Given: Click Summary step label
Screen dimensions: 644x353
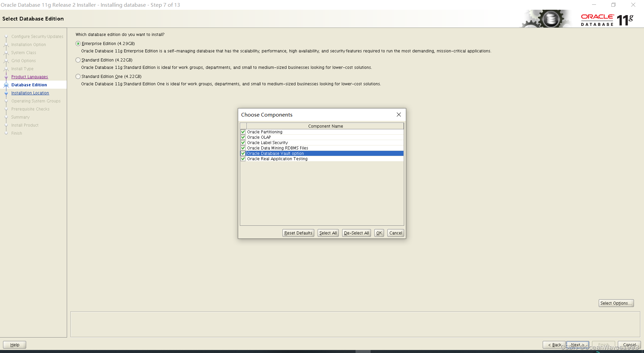Looking at the screenshot, I should 20,117.
